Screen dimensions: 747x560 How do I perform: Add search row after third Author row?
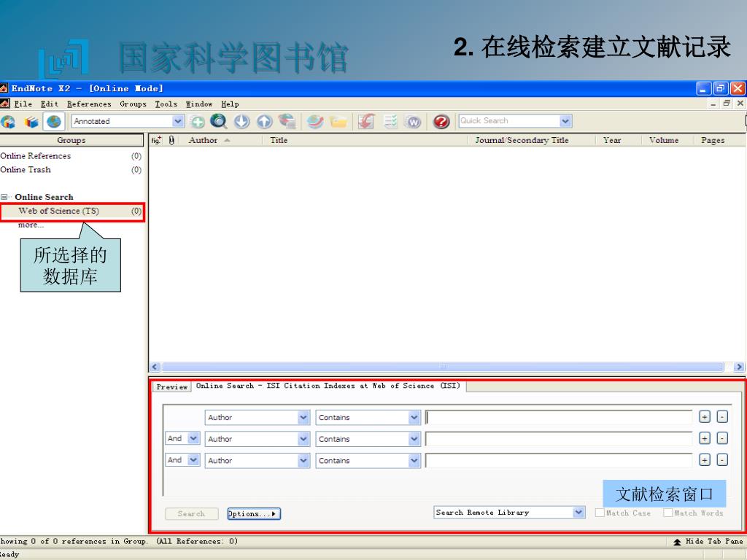click(705, 460)
